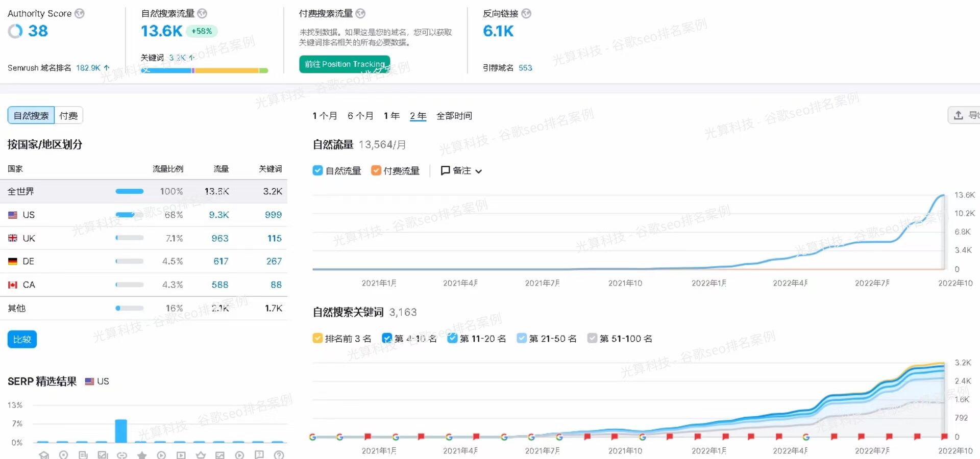Click the FAQ SERP feature icon
This screenshot has height=459, width=980.
259,455
